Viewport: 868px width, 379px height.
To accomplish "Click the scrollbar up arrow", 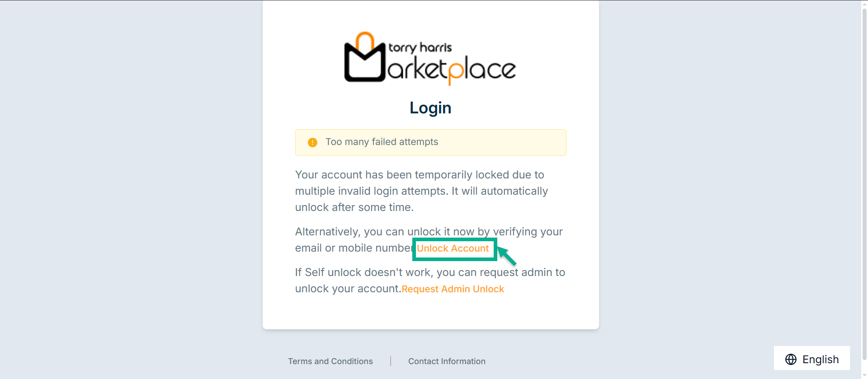I will tap(864, 4).
